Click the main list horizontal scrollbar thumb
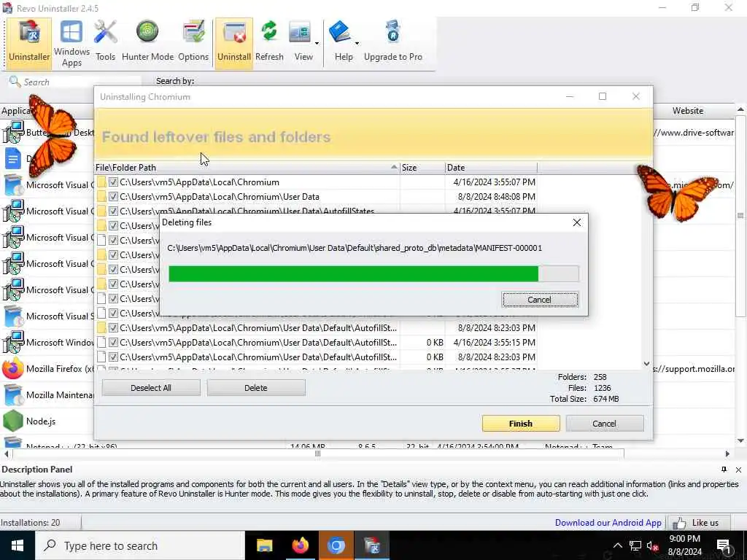747x560 pixels. pos(317,454)
